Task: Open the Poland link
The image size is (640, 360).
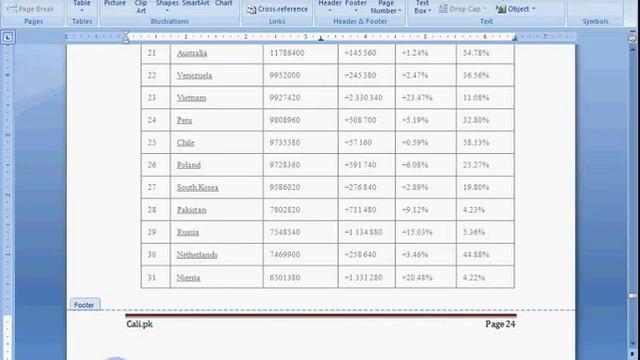Action: pos(189,165)
